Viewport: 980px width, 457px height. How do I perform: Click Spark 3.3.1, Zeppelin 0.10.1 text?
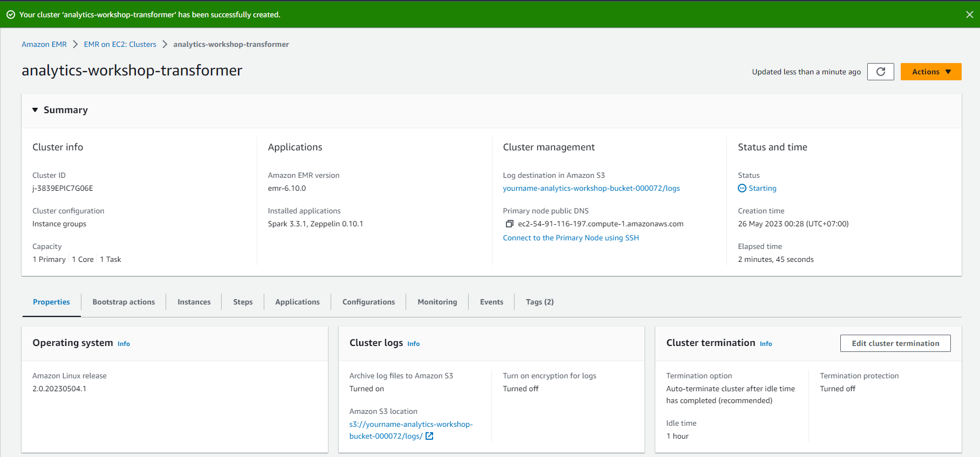coord(316,224)
